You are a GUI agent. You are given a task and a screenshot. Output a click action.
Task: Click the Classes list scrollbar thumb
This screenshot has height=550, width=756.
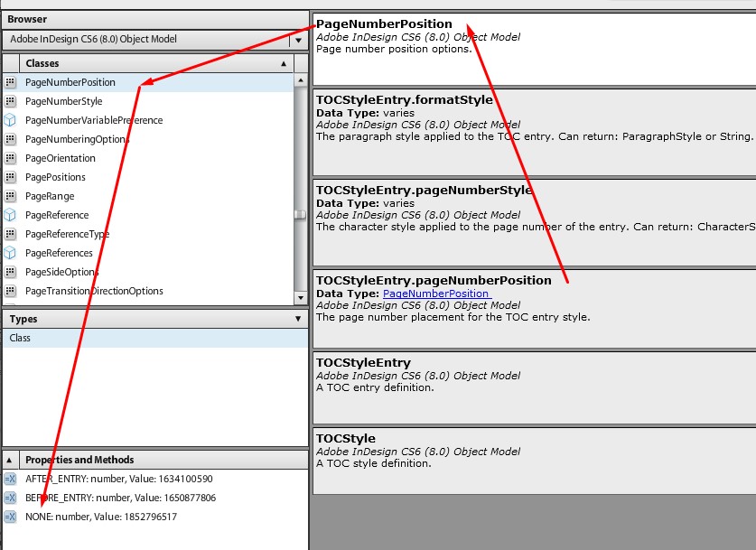point(301,215)
